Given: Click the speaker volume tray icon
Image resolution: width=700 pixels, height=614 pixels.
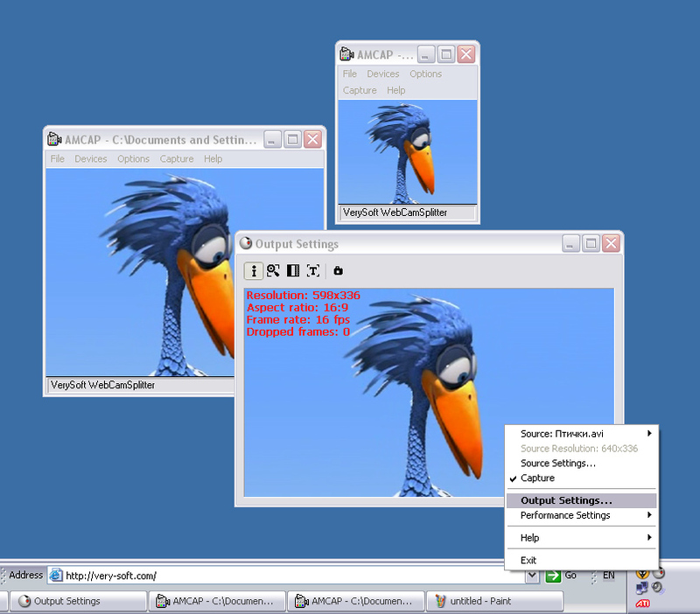Looking at the screenshot, I should (x=657, y=588).
